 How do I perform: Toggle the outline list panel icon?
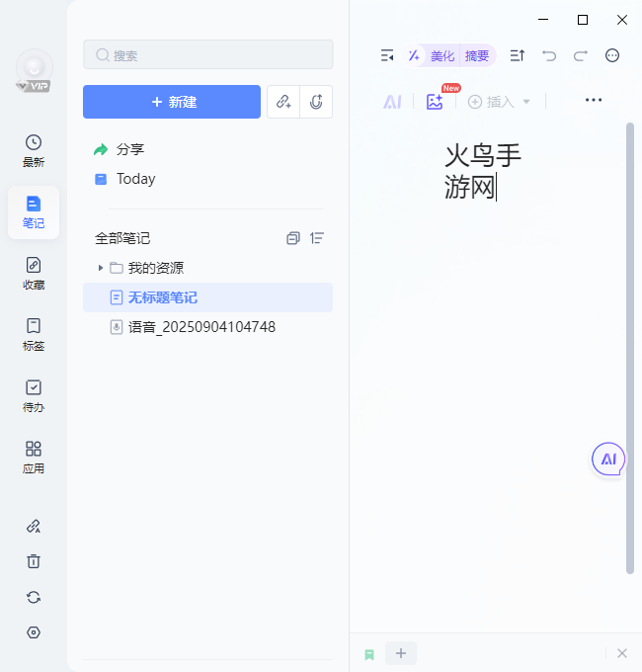387,55
